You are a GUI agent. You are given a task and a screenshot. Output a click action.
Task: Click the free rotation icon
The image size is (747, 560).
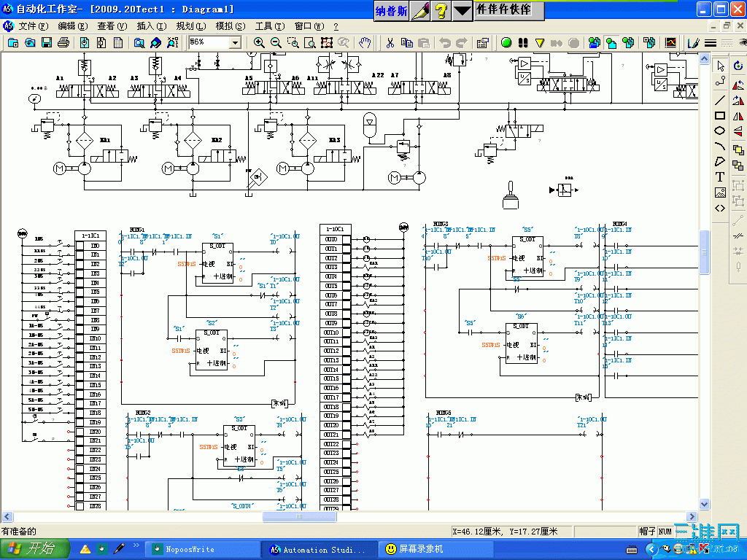[x=738, y=66]
